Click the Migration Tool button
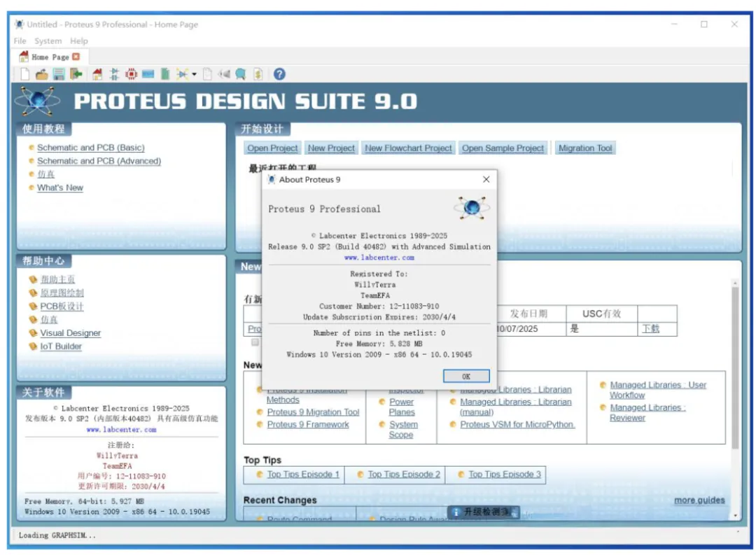 click(x=585, y=148)
